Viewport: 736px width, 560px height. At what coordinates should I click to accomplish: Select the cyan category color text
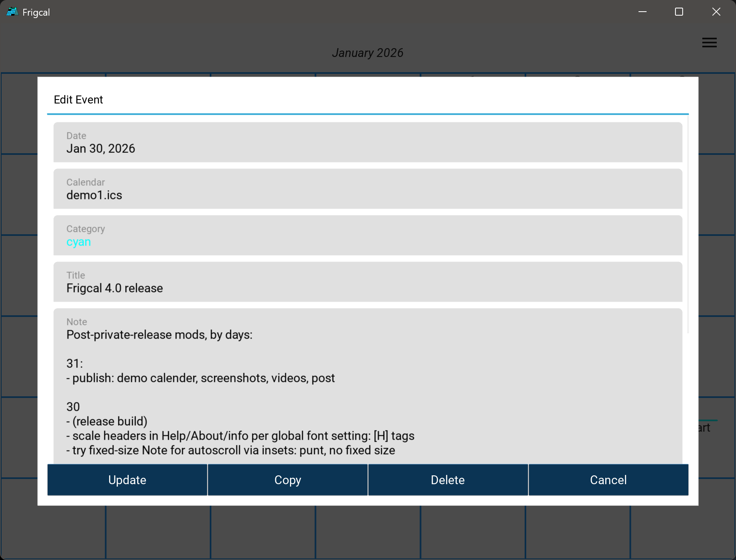click(x=79, y=242)
